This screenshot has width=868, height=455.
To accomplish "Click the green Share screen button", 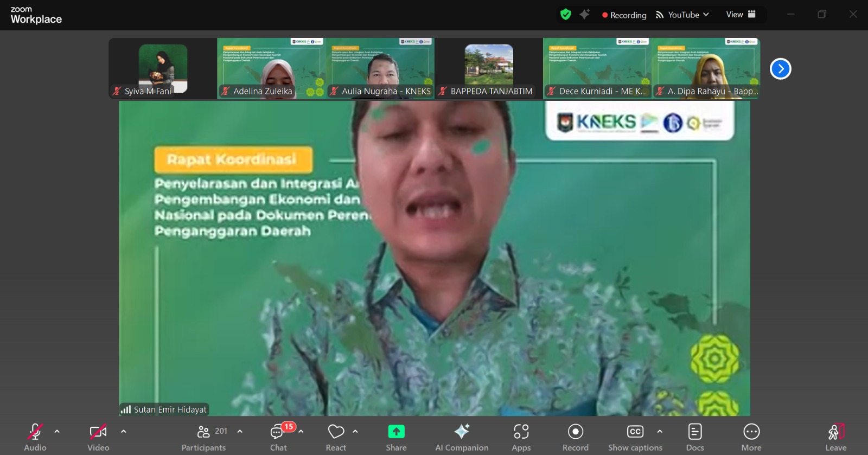I will 396,437.
